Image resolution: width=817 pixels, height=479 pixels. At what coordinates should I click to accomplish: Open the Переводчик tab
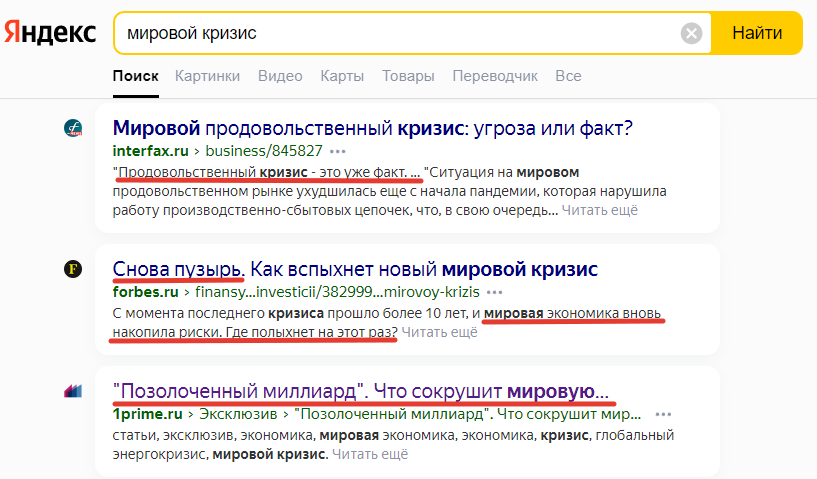click(x=495, y=76)
